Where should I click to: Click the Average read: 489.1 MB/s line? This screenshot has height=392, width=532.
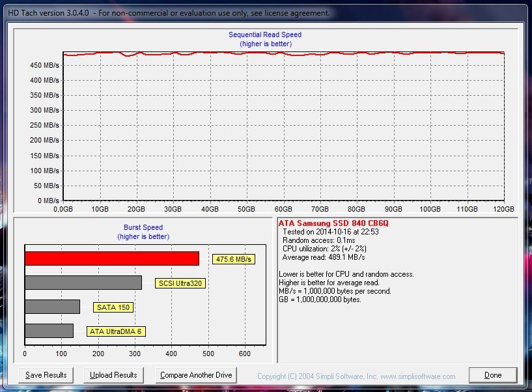(x=324, y=257)
